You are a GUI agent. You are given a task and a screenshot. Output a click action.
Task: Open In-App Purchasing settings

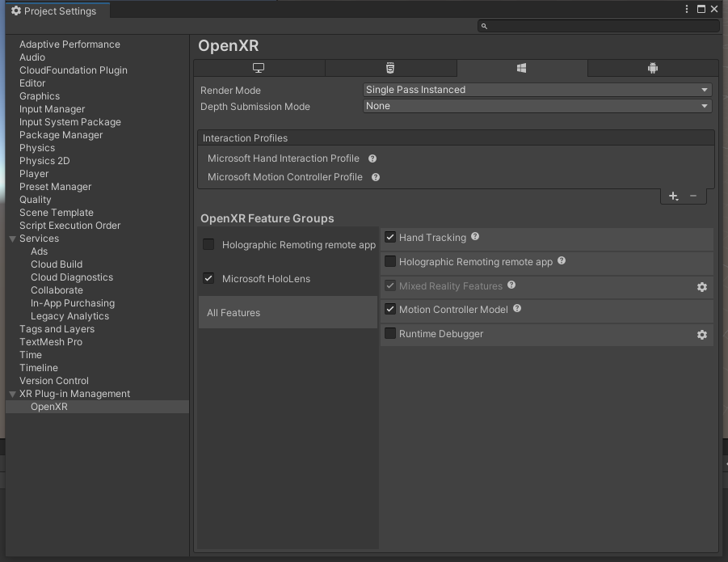click(x=73, y=302)
